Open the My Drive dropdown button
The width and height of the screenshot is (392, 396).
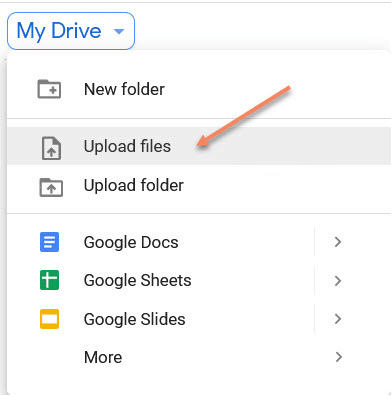pyautogui.click(x=71, y=31)
